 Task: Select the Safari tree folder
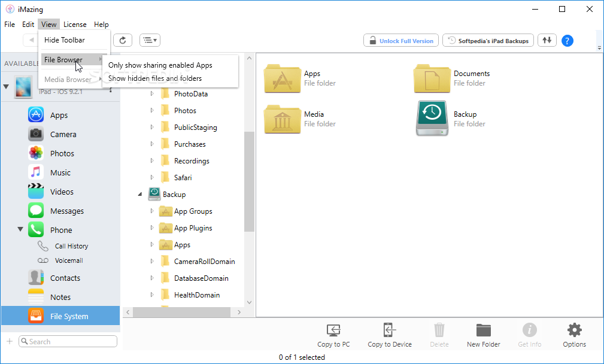(183, 178)
